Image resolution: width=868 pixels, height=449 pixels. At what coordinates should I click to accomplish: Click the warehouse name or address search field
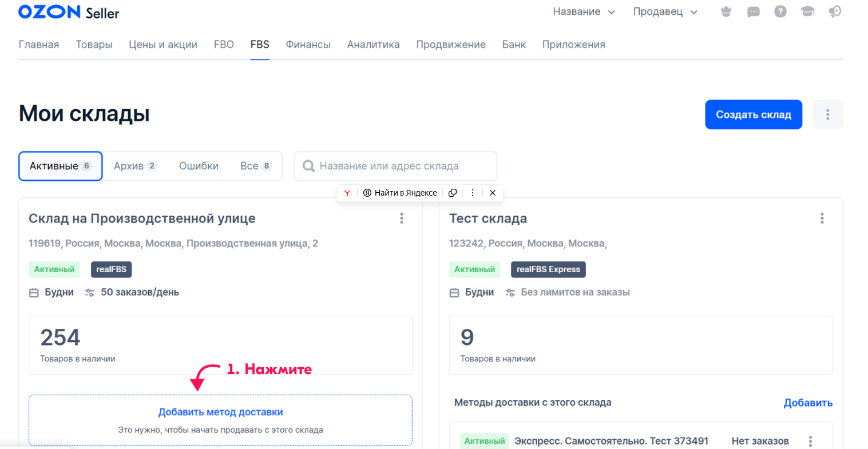point(401,166)
